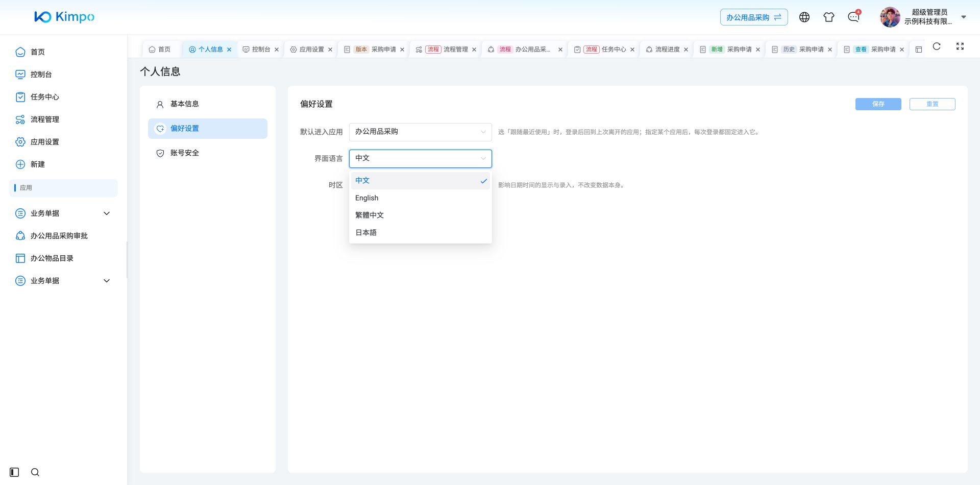This screenshot has width=980, height=485.
Task: Click the user avatar picture
Action: [x=890, y=17]
